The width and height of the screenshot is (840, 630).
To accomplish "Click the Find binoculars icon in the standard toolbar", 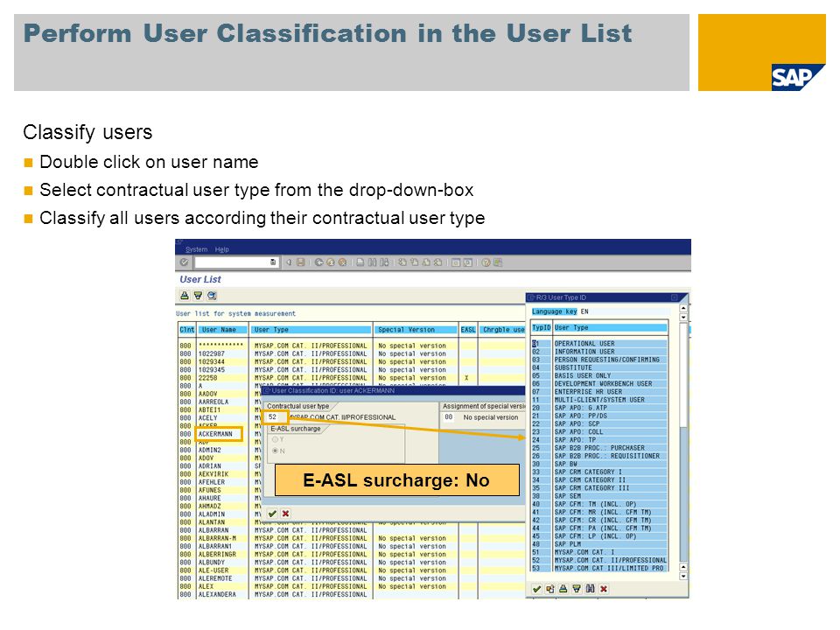I will point(373,262).
